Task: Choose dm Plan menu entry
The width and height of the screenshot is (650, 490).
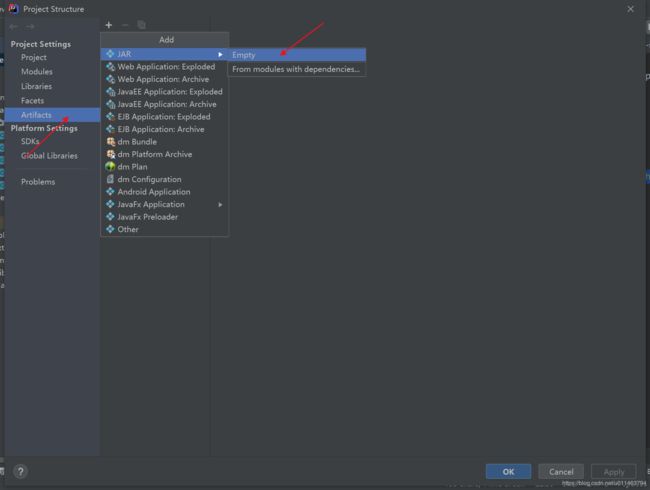Action: (165, 167)
